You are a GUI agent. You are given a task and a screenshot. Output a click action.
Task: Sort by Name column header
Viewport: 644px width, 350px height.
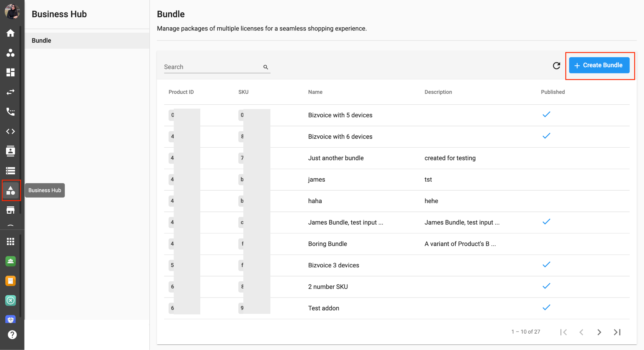[315, 92]
